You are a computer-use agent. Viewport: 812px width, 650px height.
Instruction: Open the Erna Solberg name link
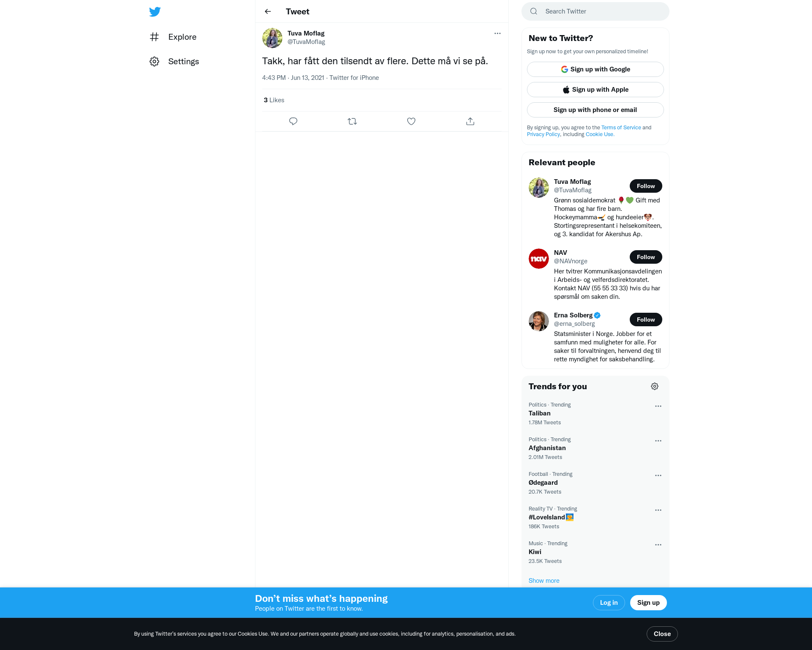tap(573, 315)
